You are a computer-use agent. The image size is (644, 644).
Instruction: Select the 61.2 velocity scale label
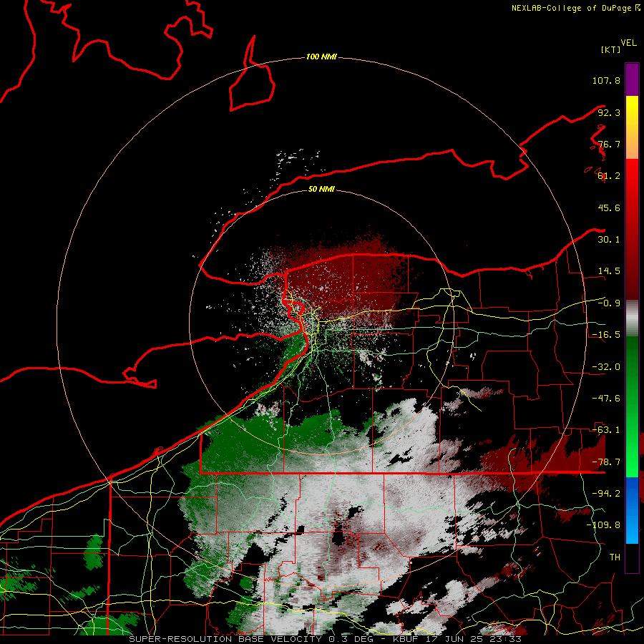point(609,176)
